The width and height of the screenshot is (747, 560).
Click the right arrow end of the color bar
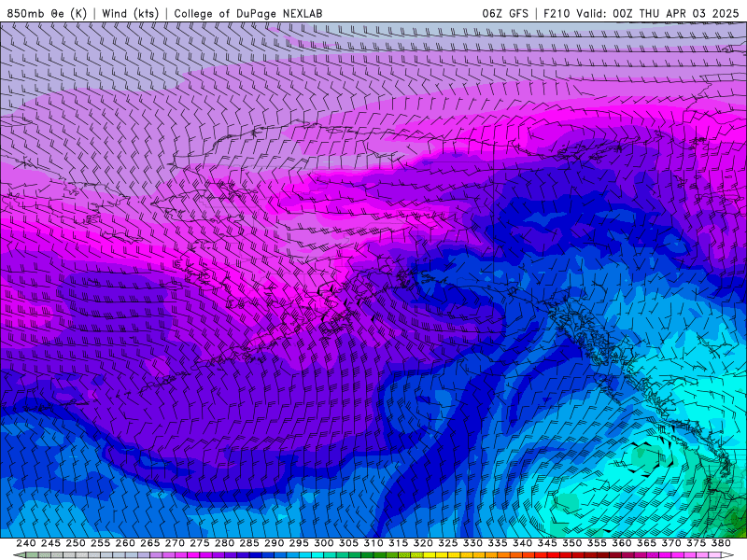(727, 555)
